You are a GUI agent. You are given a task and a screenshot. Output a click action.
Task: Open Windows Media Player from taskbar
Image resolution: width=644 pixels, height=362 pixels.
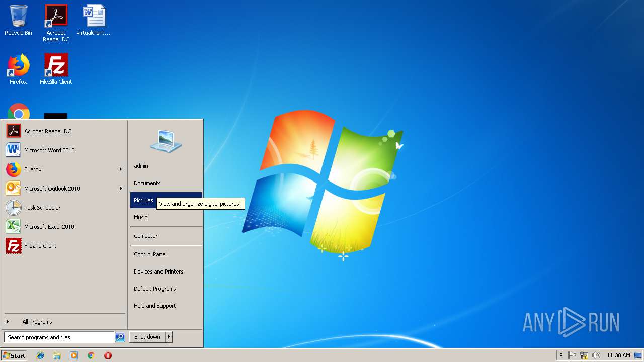74,355
